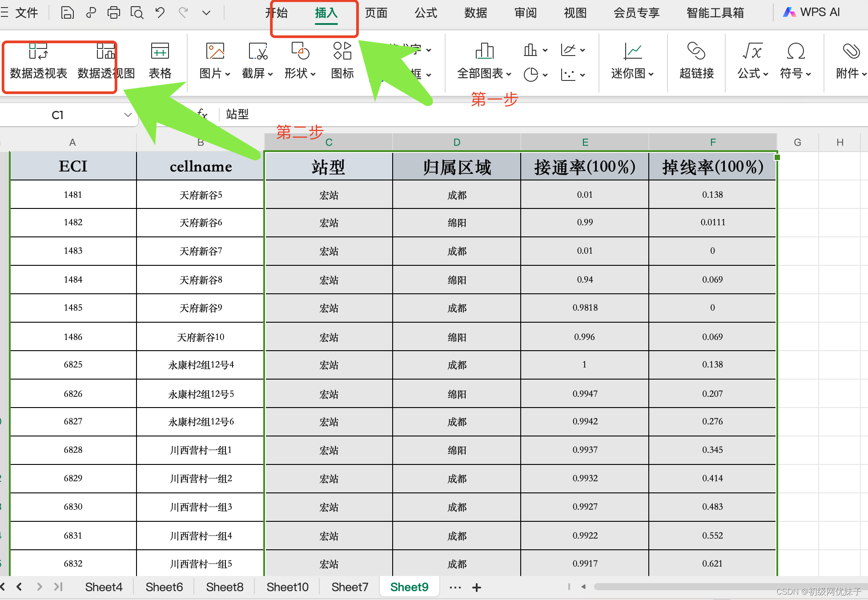Click the PivotChart (数据透视图) icon
The width and height of the screenshot is (868, 600).
coord(106,52)
